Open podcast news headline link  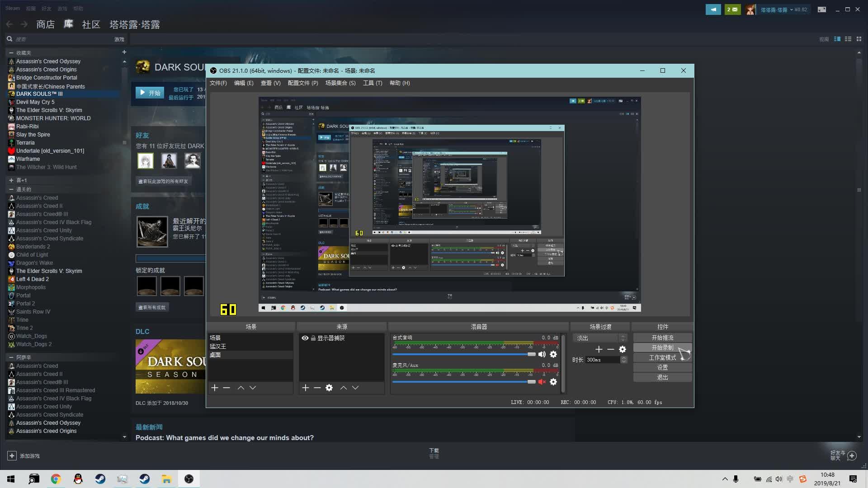(225, 438)
